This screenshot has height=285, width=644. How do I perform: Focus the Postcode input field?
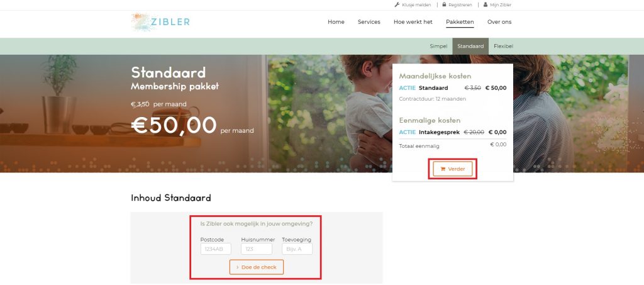click(x=216, y=249)
